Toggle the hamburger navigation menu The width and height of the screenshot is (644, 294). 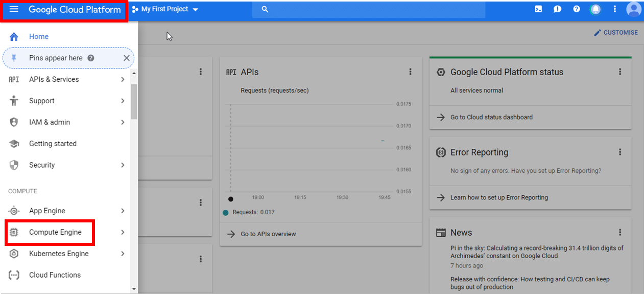coord(14,9)
